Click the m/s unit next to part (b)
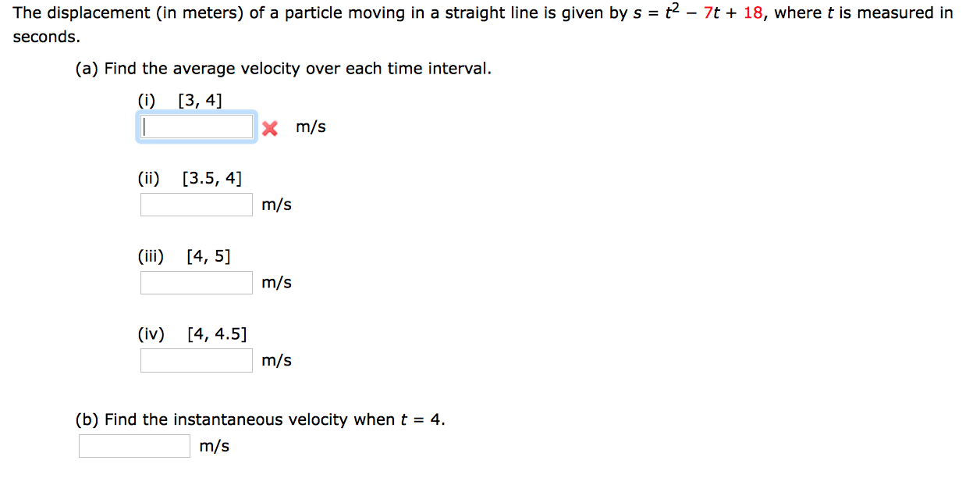980x478 pixels. click(214, 445)
